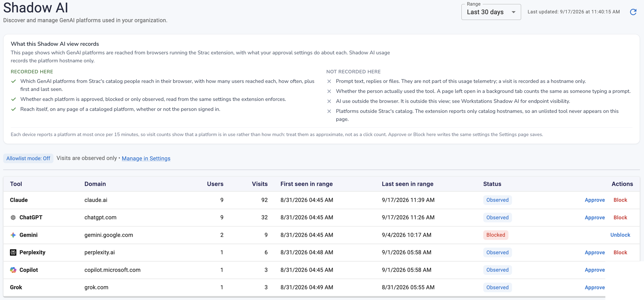Select the Gemini tool name
644x300 pixels.
tap(28, 235)
